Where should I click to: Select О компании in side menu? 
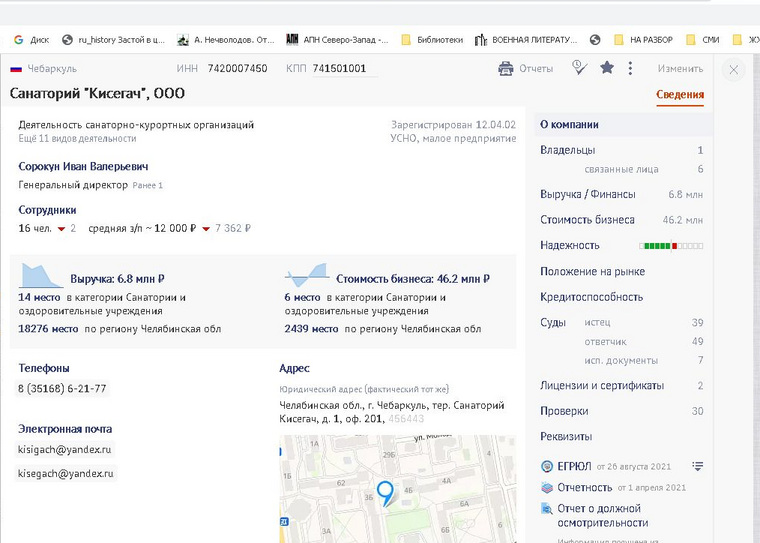[623, 125]
